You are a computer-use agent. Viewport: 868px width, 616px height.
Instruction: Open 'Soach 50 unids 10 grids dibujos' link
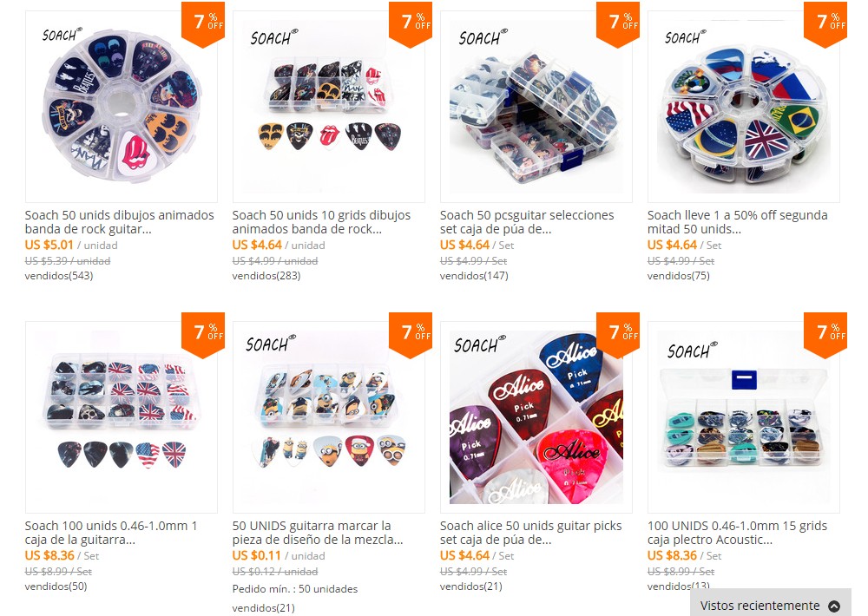pos(322,222)
